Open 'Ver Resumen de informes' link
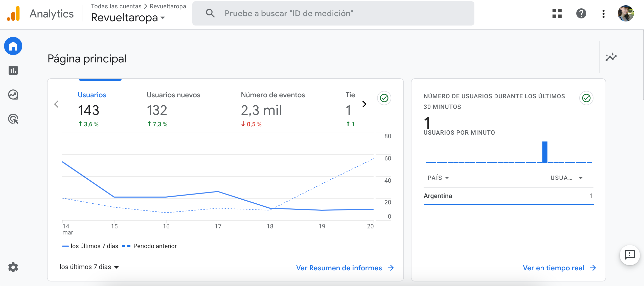 coord(345,268)
